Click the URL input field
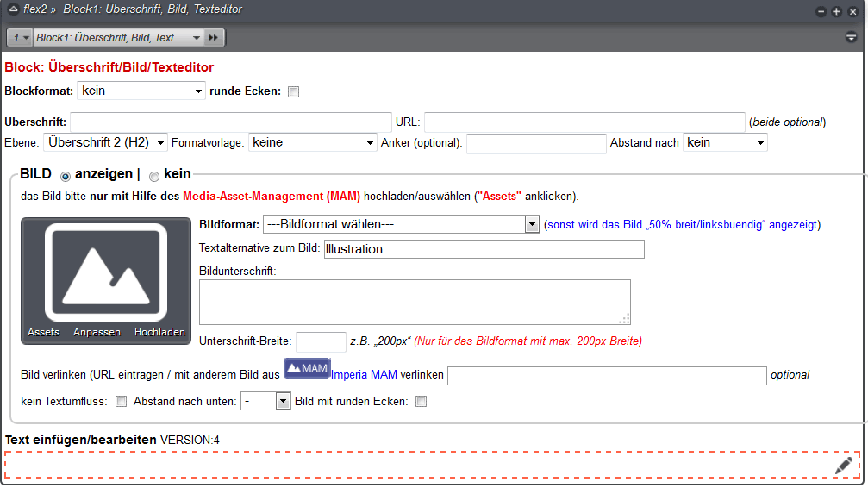The image size is (868, 488). [x=584, y=122]
